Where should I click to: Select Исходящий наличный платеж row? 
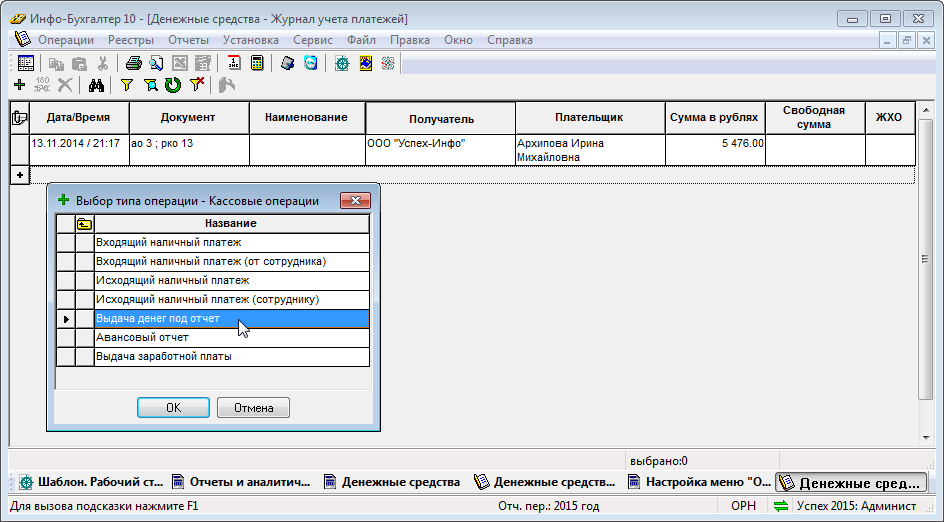click(232, 281)
